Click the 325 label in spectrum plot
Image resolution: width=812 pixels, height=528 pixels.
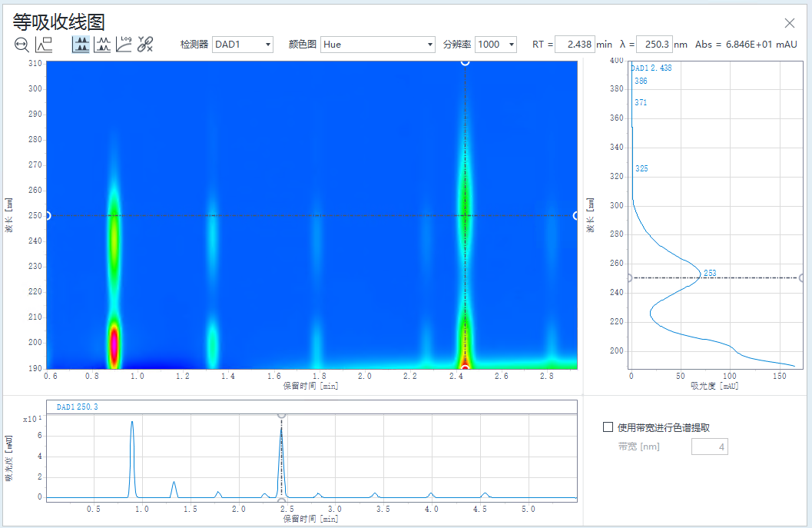tap(641, 168)
